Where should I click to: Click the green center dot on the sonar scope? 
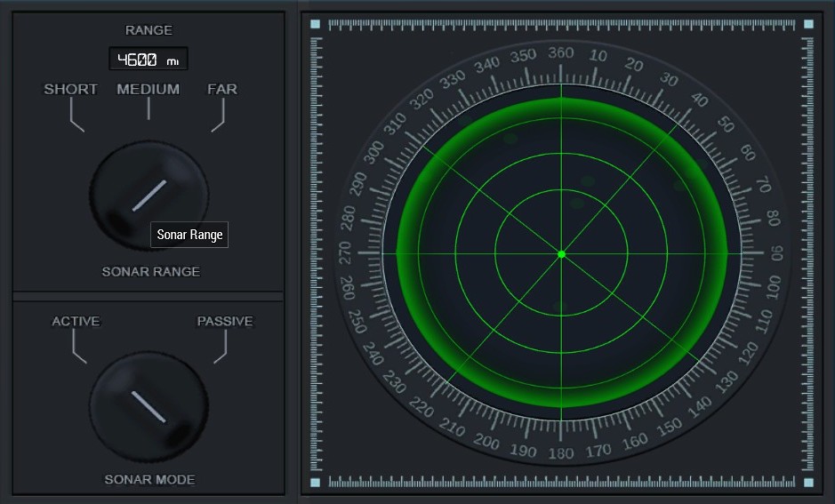tap(561, 254)
